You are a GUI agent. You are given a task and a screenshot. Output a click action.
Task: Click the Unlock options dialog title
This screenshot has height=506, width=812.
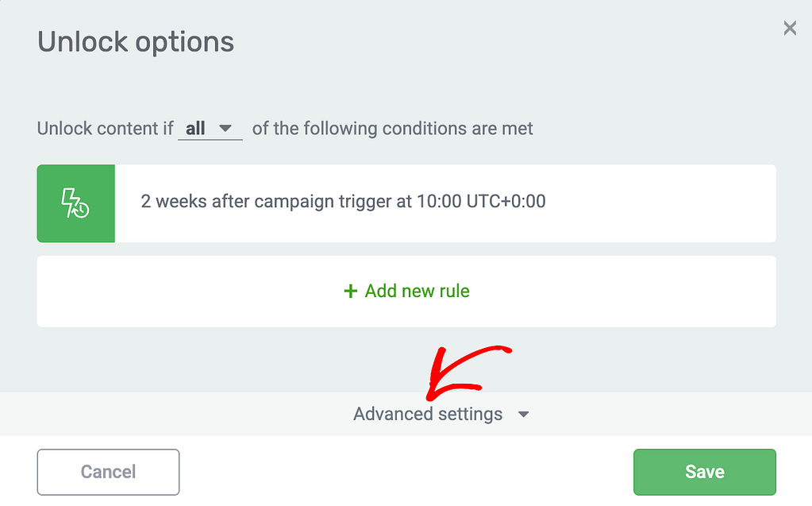click(136, 42)
